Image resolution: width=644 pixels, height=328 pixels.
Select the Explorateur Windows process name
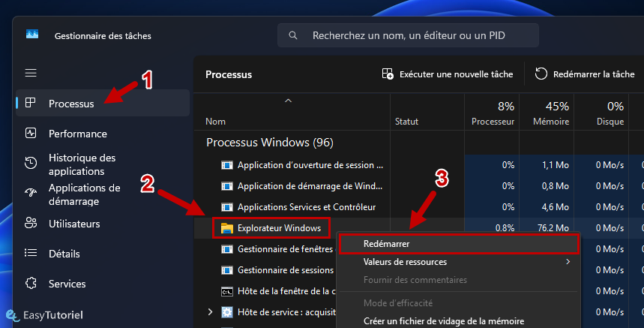point(279,228)
